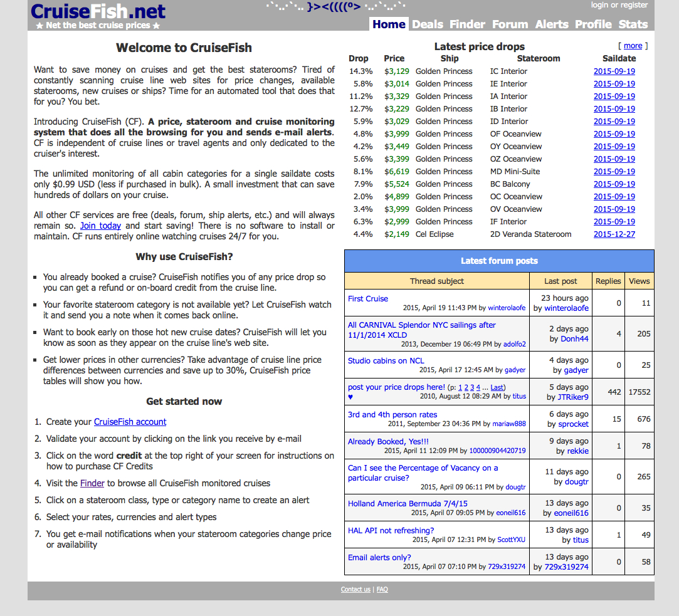Image resolution: width=679 pixels, height=616 pixels.
Task: Open sail date for IB Interior row
Action: [x=614, y=108]
